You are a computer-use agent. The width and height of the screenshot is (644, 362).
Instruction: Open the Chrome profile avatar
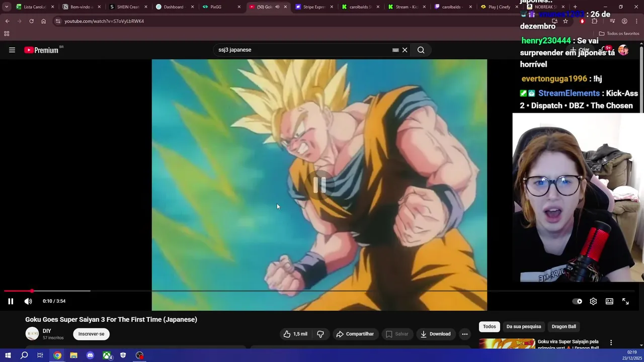click(x=624, y=21)
